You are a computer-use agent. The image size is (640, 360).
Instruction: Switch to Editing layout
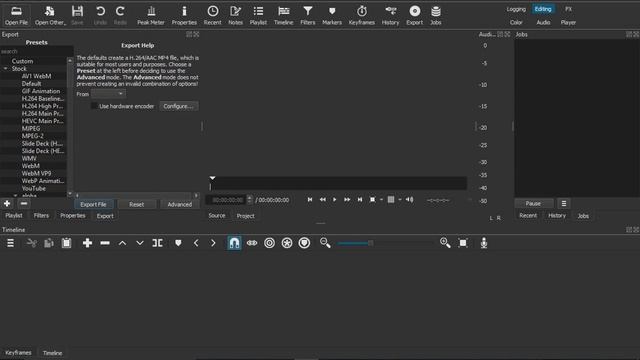pos(543,9)
